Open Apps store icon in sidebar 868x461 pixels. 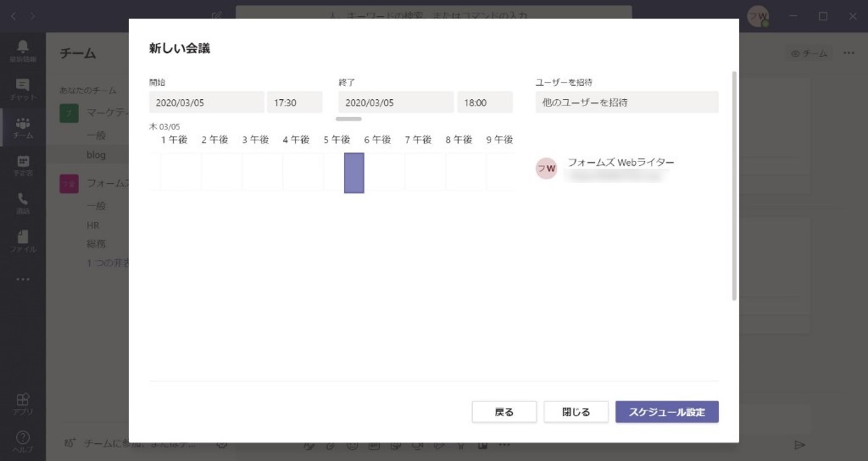pyautogui.click(x=23, y=404)
